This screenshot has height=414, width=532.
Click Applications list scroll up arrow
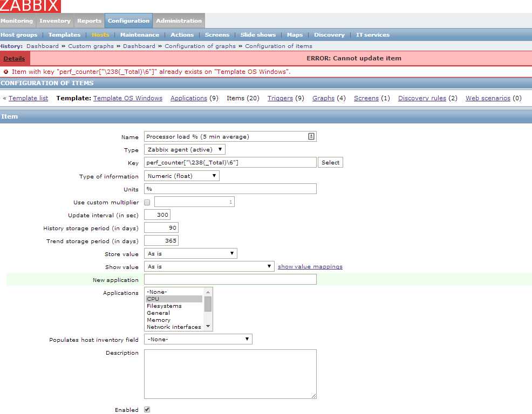click(x=208, y=292)
